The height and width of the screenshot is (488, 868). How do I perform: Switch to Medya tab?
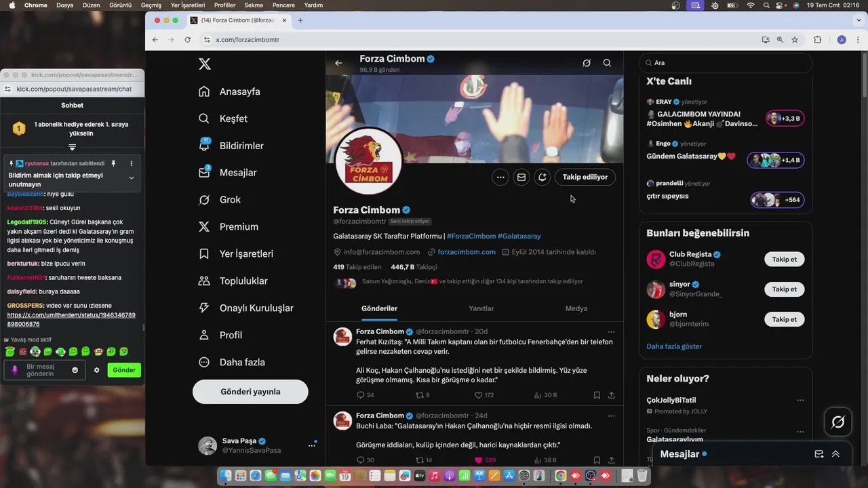(576, 308)
